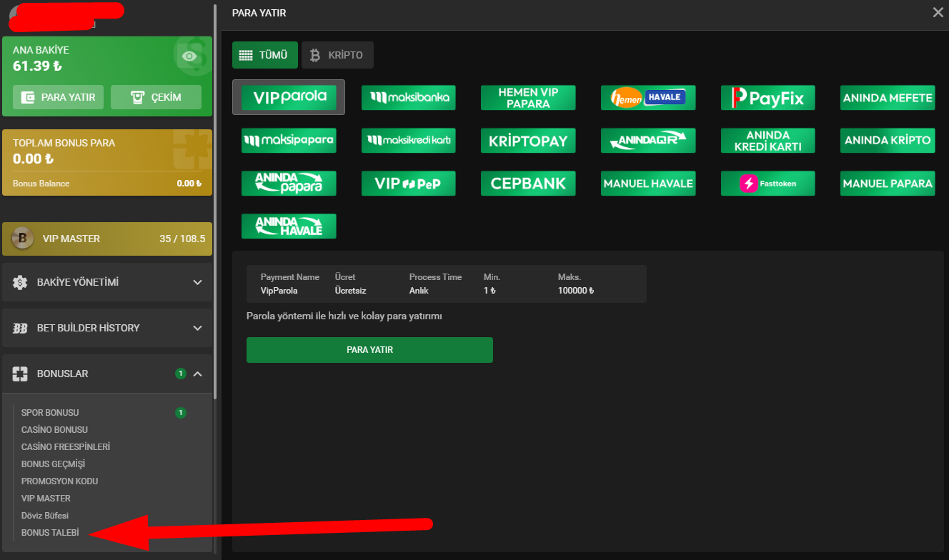The height and width of the screenshot is (560, 949).
Task: Select Anında Kredi Kartı tile
Action: click(x=768, y=141)
